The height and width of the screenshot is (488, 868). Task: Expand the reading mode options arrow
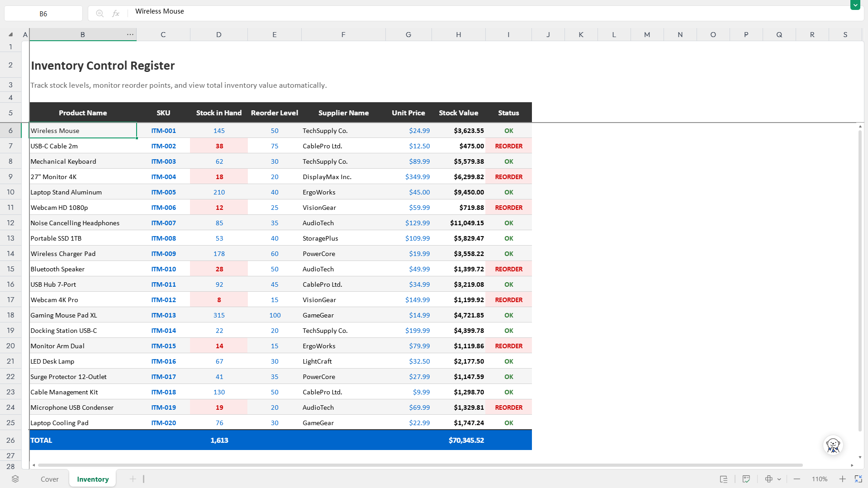click(x=779, y=479)
